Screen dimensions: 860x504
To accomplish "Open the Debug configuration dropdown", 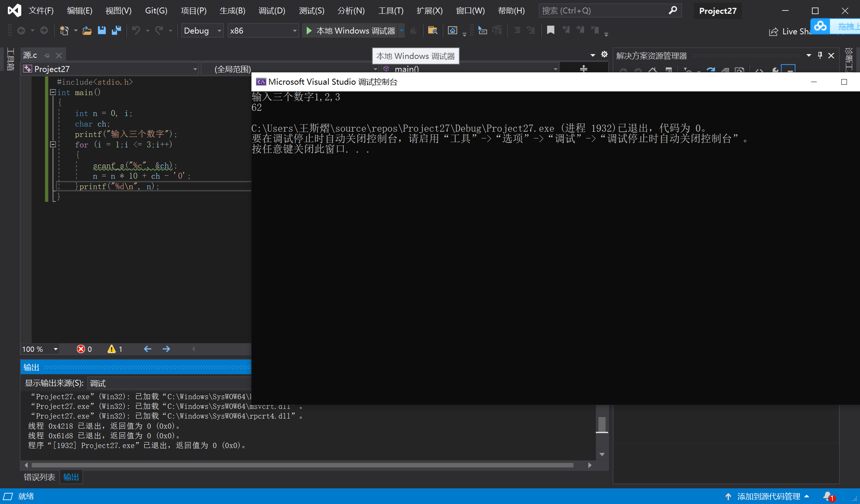I will tap(203, 31).
